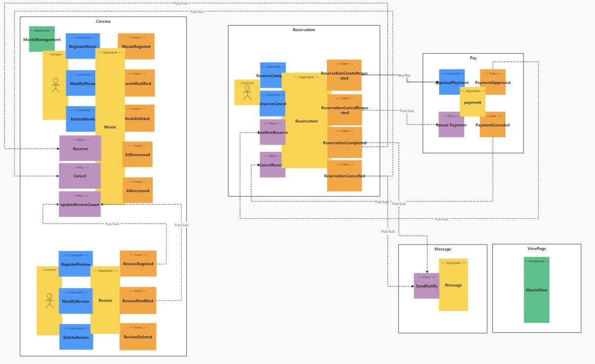Click the MovieDeleted event sticky
Viewport: 595px width, 364px height.
(x=136, y=118)
